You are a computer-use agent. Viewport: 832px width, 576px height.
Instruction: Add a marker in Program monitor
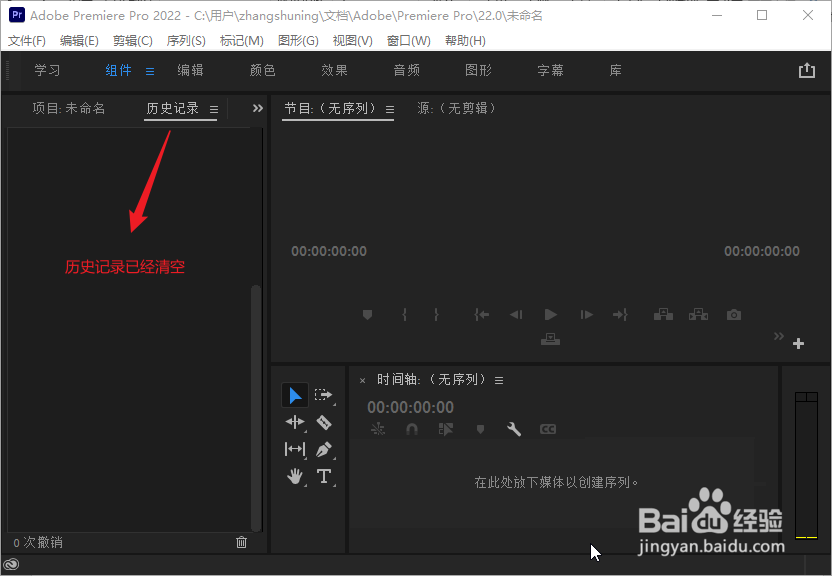coord(367,315)
